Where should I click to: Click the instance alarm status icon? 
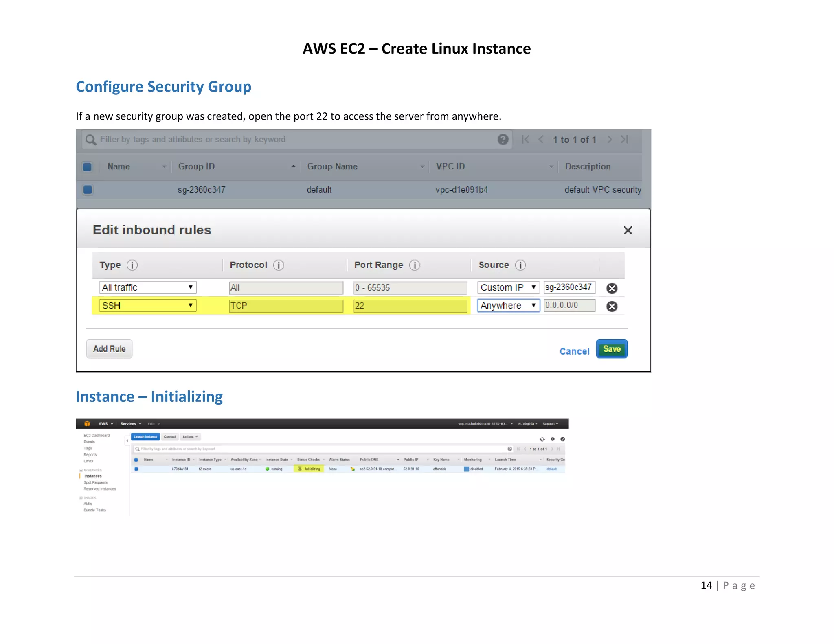(x=353, y=469)
